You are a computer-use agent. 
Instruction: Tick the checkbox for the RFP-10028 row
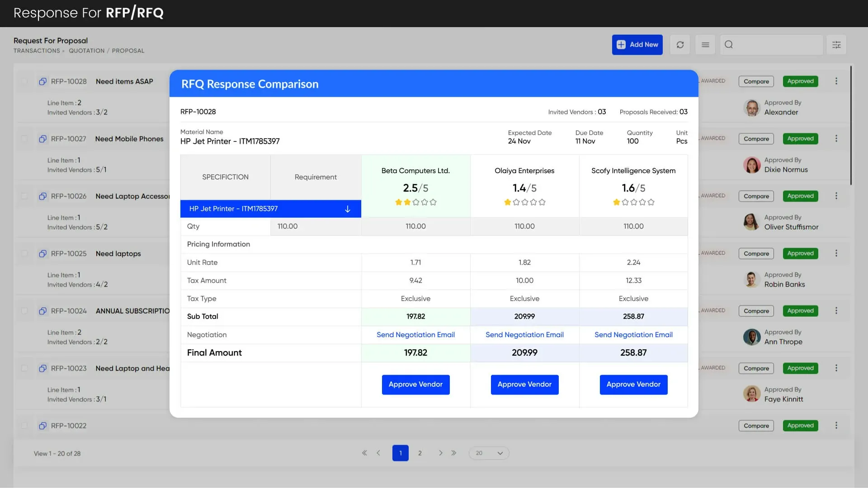click(x=24, y=81)
